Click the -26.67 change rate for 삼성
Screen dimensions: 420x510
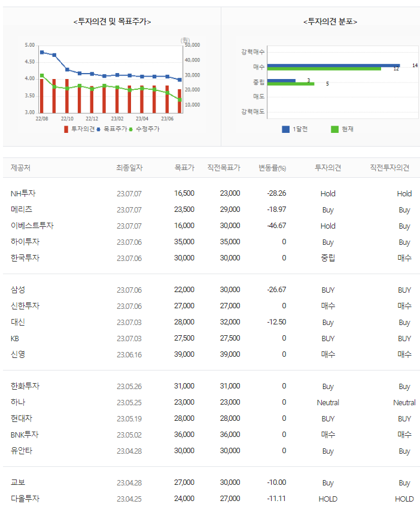click(x=276, y=290)
